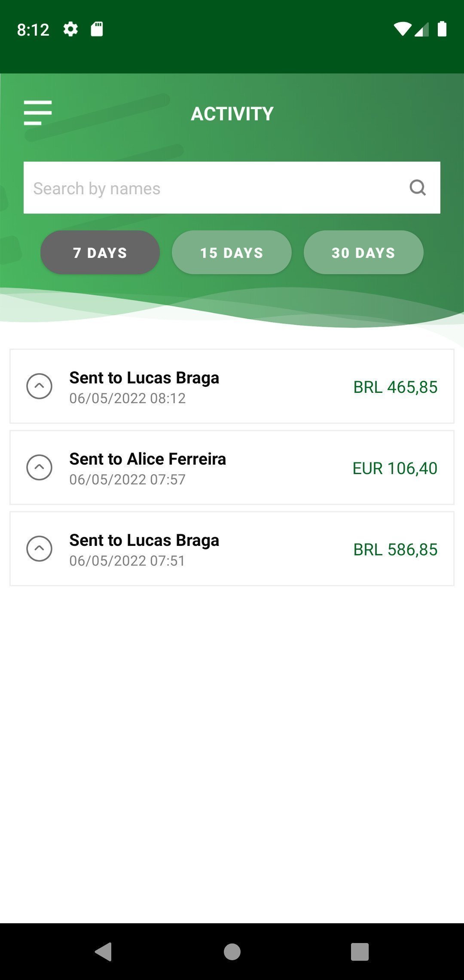464x980 pixels.
Task: Tap the search magnifier icon
Action: (x=417, y=187)
